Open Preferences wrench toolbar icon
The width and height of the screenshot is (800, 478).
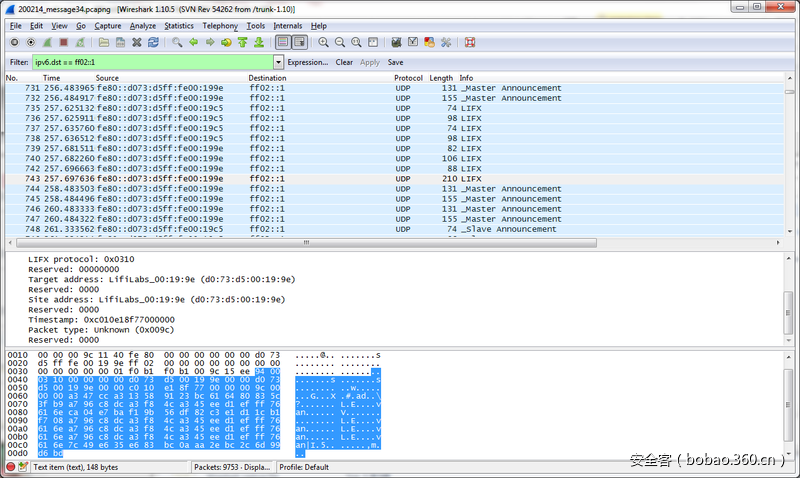click(x=445, y=43)
